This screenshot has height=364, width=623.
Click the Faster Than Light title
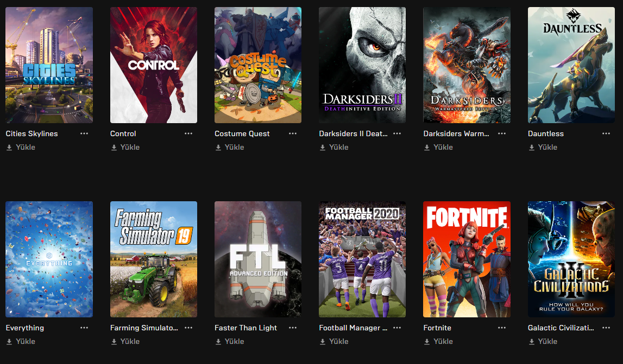tap(246, 328)
